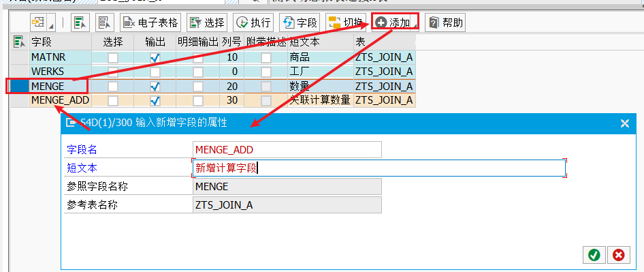Click the 关联计算数量 short text cell
Image resolution: width=644 pixels, height=272 pixels.
pyautogui.click(x=321, y=100)
